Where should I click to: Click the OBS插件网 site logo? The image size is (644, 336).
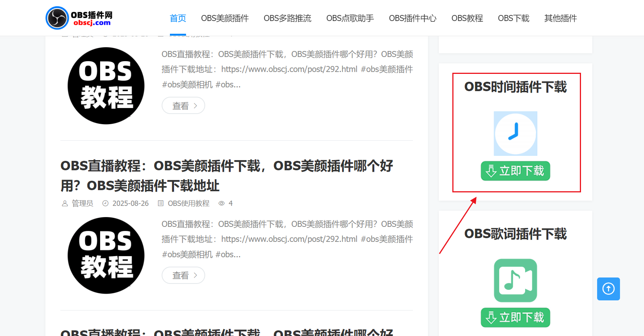click(79, 18)
